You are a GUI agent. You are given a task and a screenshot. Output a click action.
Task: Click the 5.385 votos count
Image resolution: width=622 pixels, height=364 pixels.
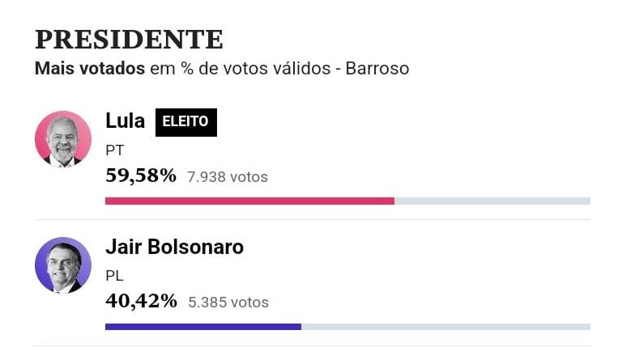[228, 303]
